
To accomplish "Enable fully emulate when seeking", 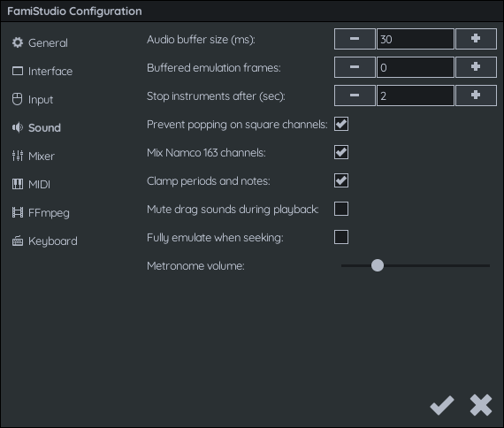I will pyautogui.click(x=341, y=237).
